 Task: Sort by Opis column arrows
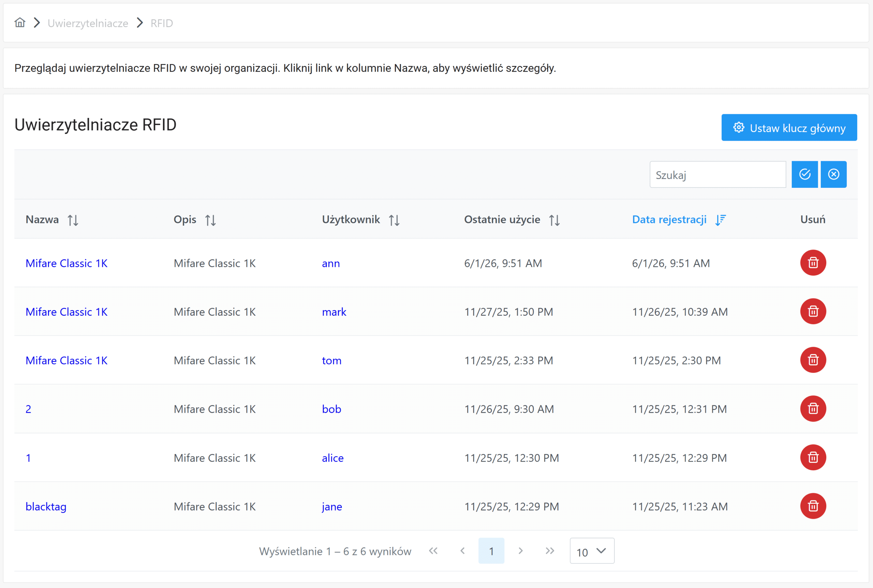click(x=210, y=220)
